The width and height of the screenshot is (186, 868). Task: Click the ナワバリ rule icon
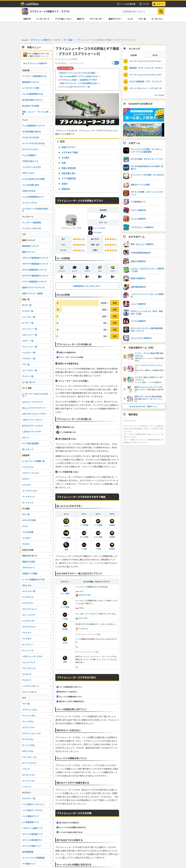coord(62,267)
